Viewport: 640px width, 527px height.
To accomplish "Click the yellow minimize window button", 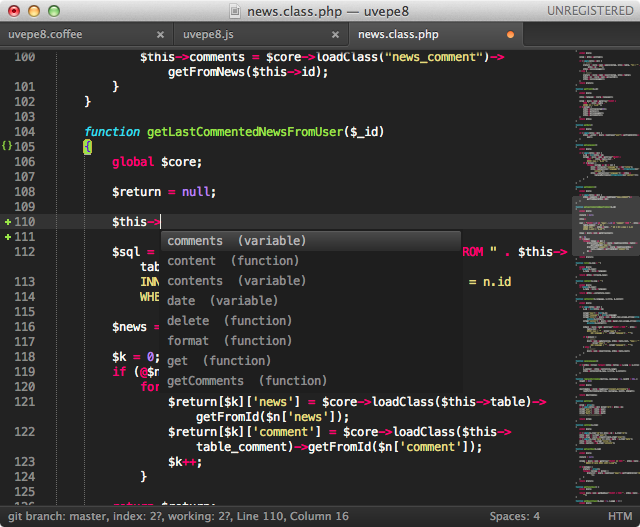I will click(x=34, y=11).
